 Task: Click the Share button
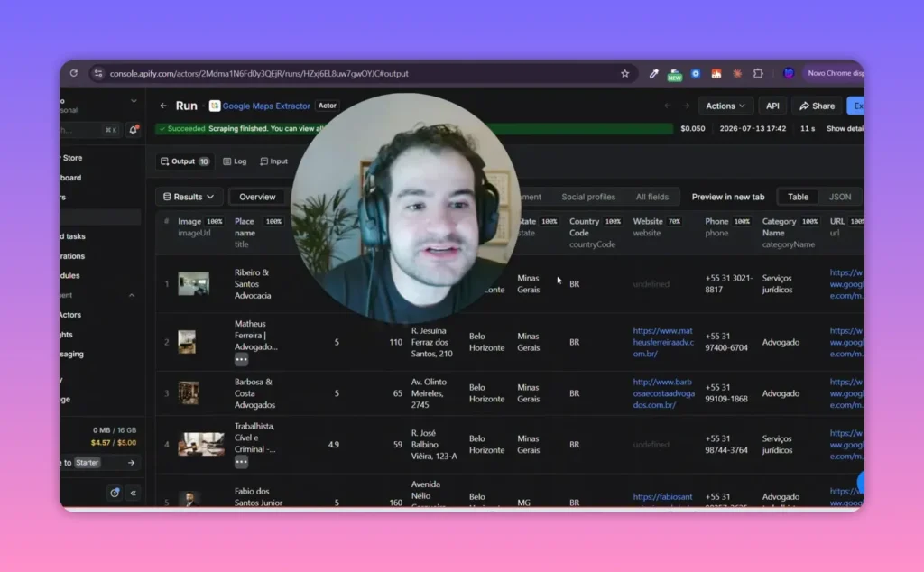pos(817,106)
